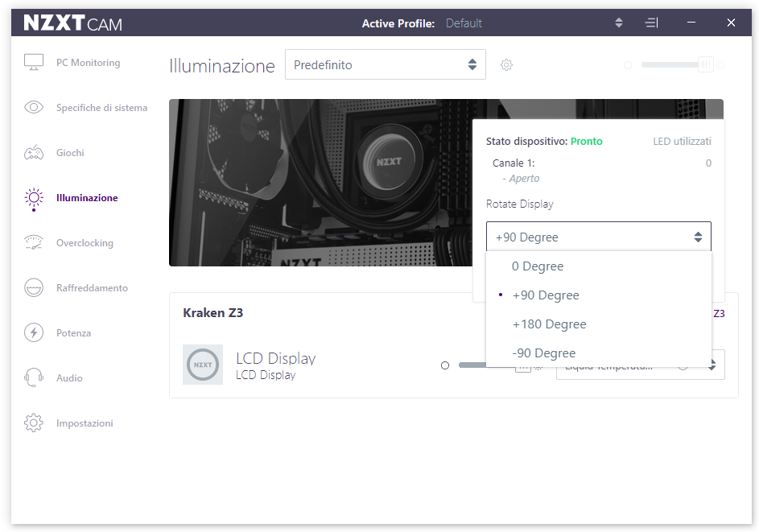Click the Illuminazione sun icon in sidebar
Screen dimensions: 759x532
coord(33,198)
